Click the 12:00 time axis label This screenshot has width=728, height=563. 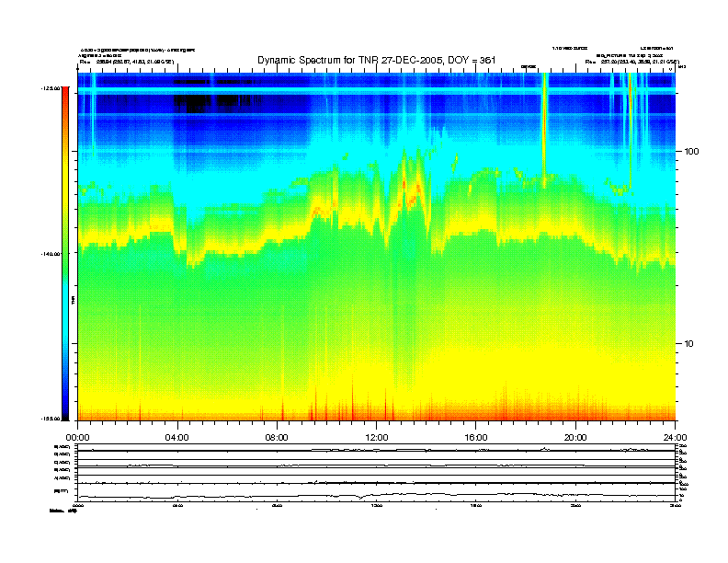click(x=377, y=438)
